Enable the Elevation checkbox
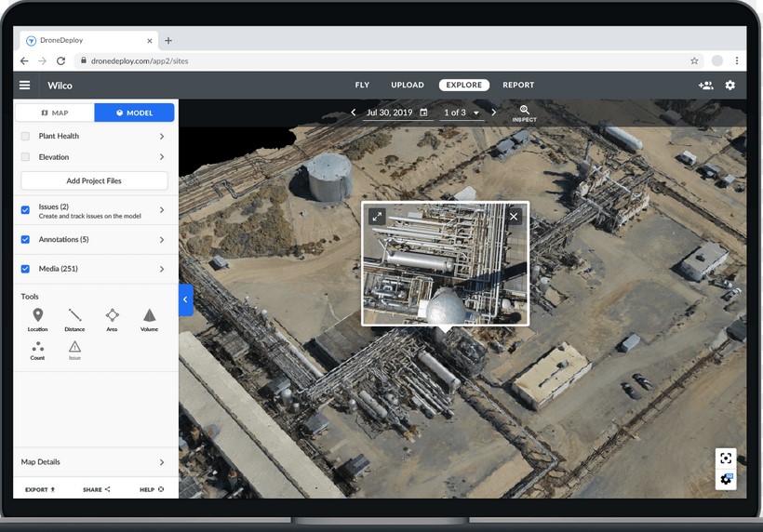The height and width of the screenshot is (532, 763). pos(25,156)
